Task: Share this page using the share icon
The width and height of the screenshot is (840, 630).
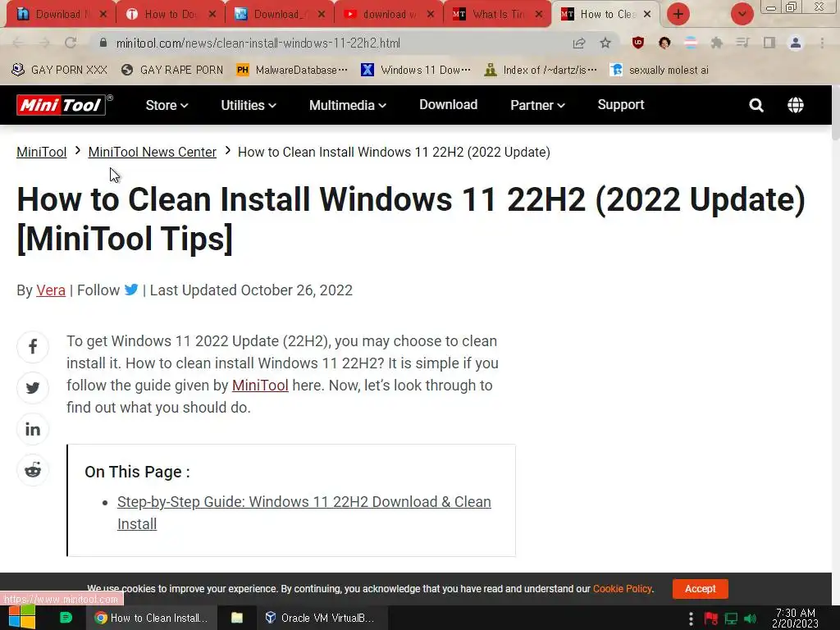Action: [x=579, y=43]
